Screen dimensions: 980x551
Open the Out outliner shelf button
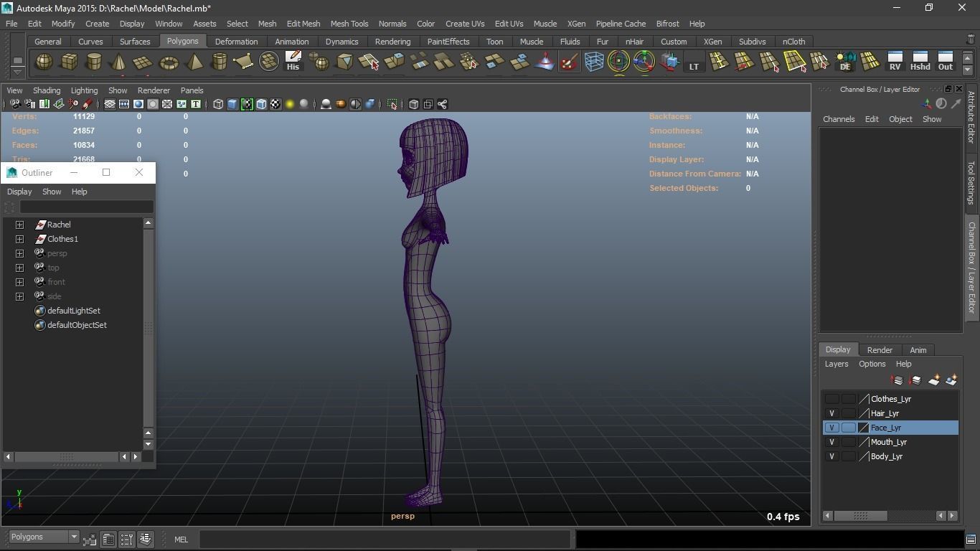(945, 62)
